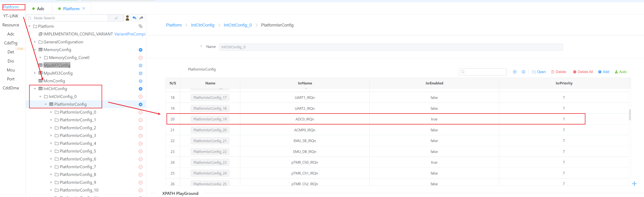Add an entry via the PlatformIsrConfig plus icon

click(141, 104)
